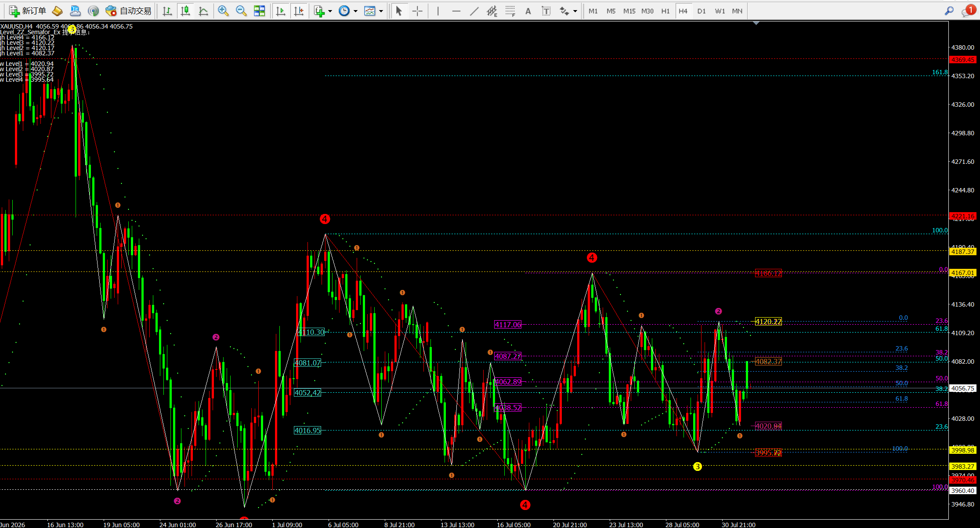
Task: Click the orange 4082.37 level label
Action: point(768,362)
